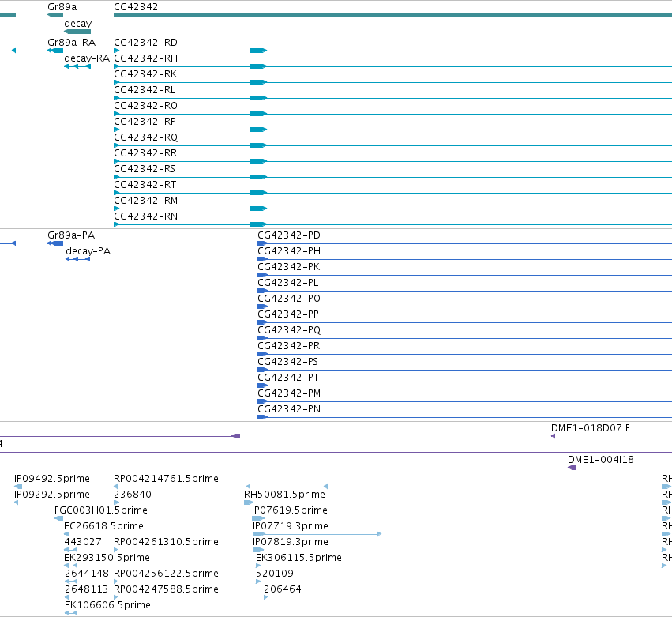Click the Gr89a gene arrow glyph
Image resolution: width=672 pixels, height=617 pixels.
click(55, 16)
